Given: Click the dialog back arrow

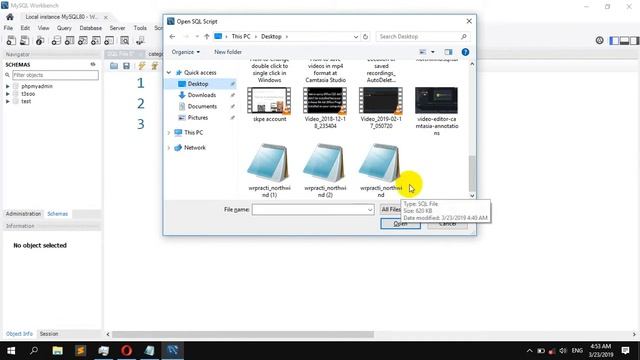Looking at the screenshot, I should (x=172, y=36).
